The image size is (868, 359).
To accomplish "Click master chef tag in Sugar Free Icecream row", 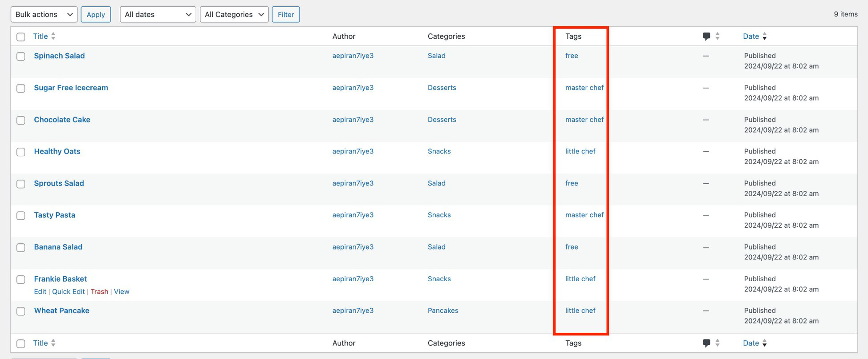I will click(x=584, y=88).
